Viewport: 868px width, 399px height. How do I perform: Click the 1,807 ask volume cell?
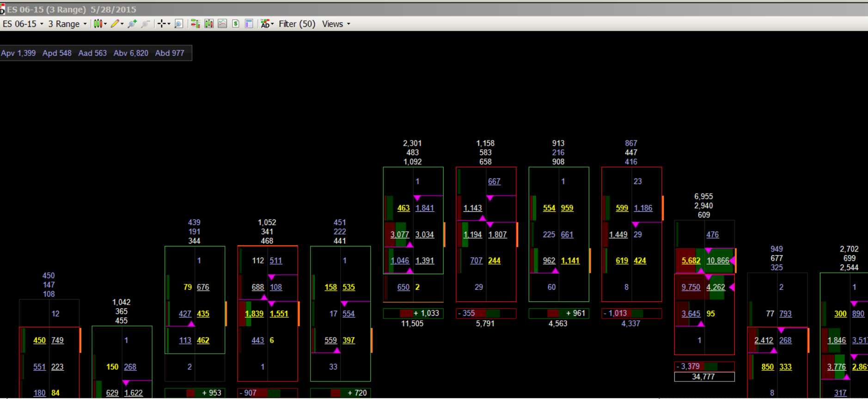[x=498, y=234]
